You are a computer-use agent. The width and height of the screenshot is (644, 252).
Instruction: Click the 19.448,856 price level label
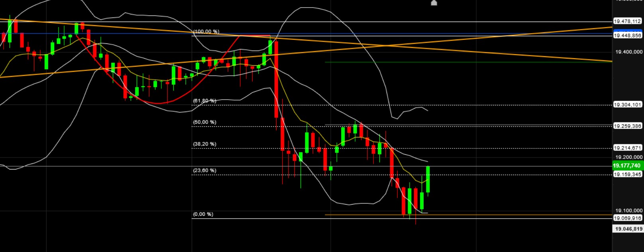coord(627,35)
